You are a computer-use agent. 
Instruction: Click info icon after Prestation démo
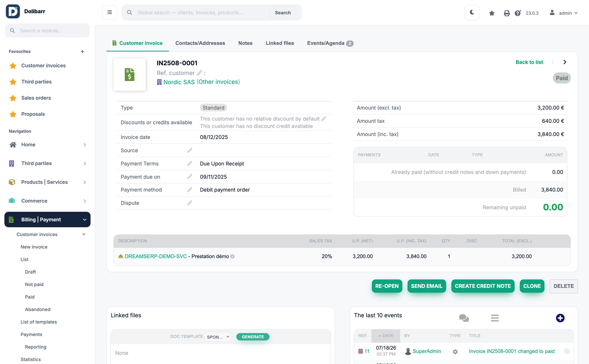(232, 256)
